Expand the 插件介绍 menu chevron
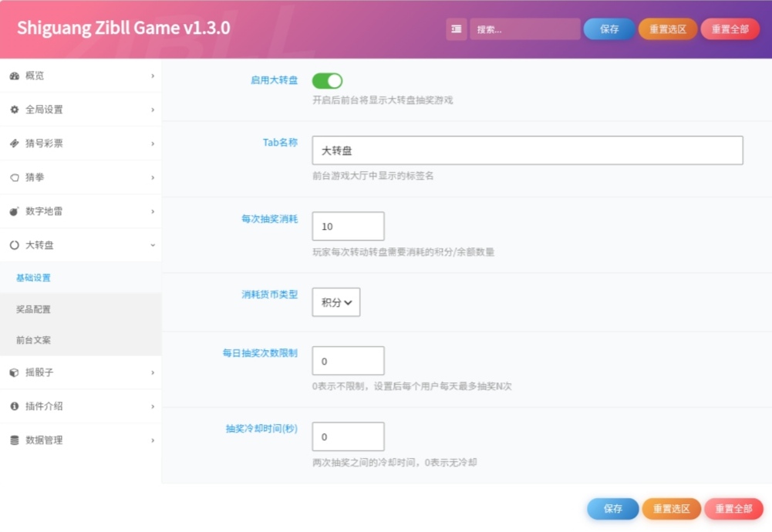The image size is (772, 532). tap(153, 406)
